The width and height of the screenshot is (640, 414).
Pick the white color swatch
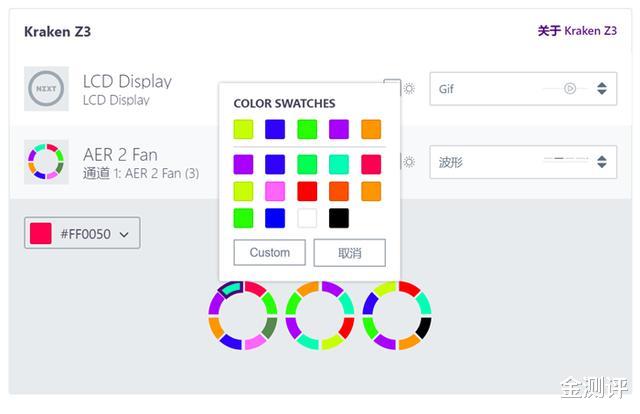(x=307, y=218)
